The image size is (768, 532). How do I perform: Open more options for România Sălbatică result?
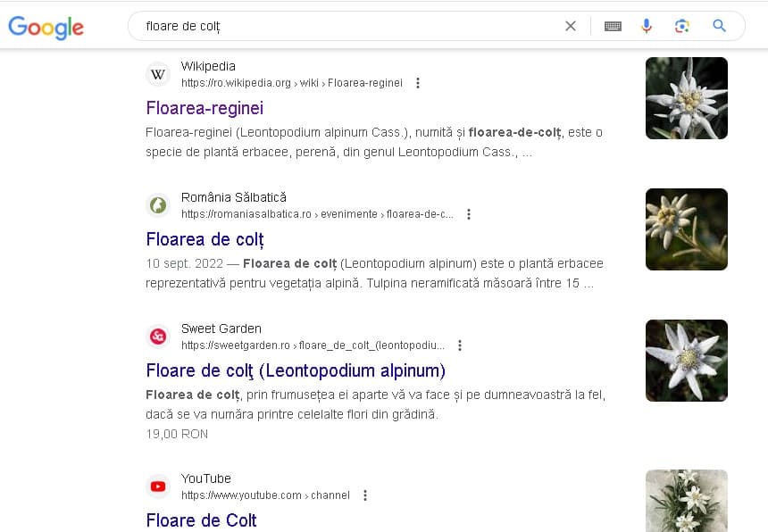click(469, 214)
